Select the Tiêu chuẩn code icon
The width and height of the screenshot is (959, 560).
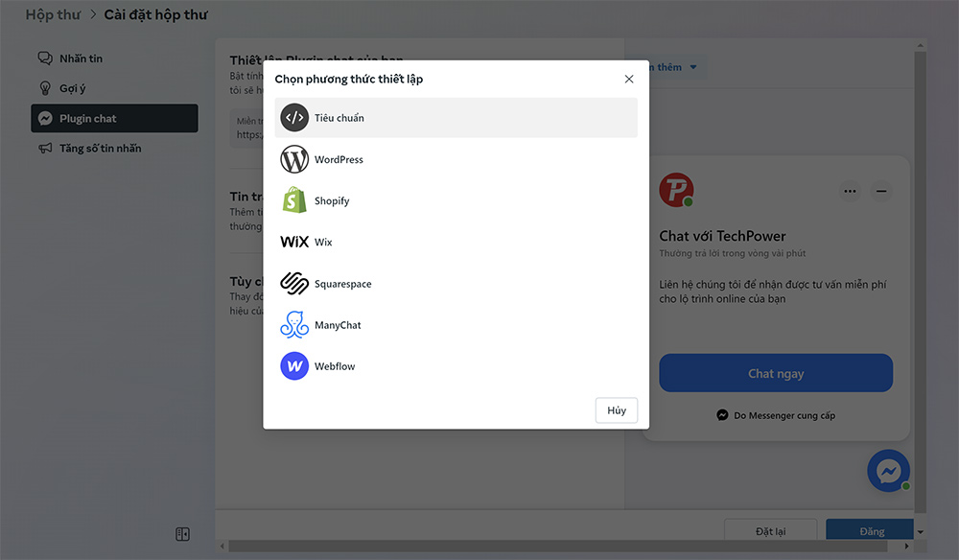coord(294,118)
